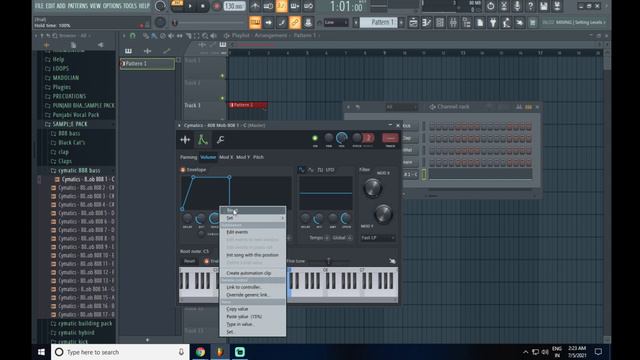Click the red record button
This screenshot has width=640, height=360.
coord(217,6)
